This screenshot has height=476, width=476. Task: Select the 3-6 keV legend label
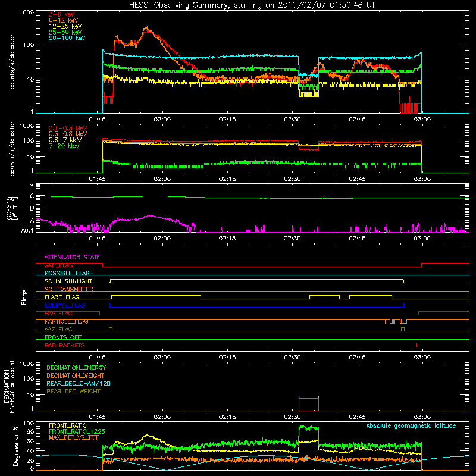click(62, 14)
